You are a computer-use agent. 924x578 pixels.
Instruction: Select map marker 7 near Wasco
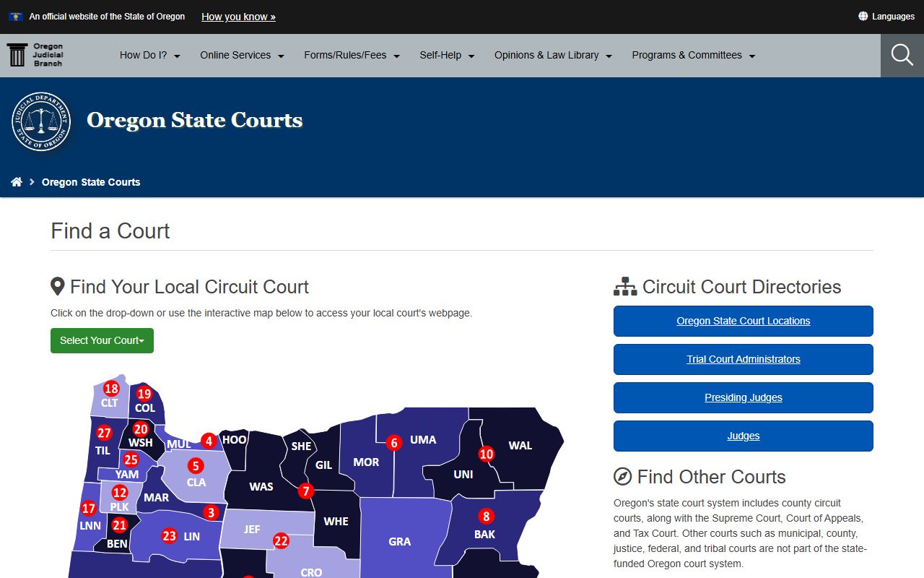306,491
